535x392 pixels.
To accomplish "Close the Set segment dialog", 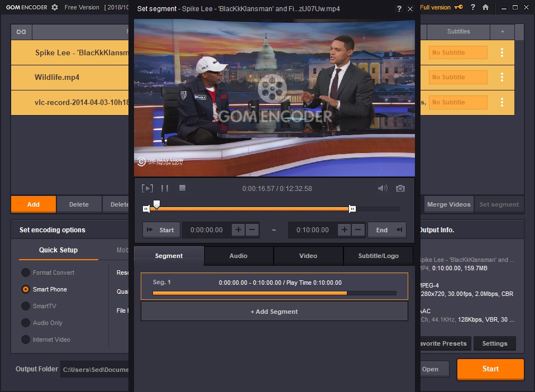I will pyautogui.click(x=410, y=9).
